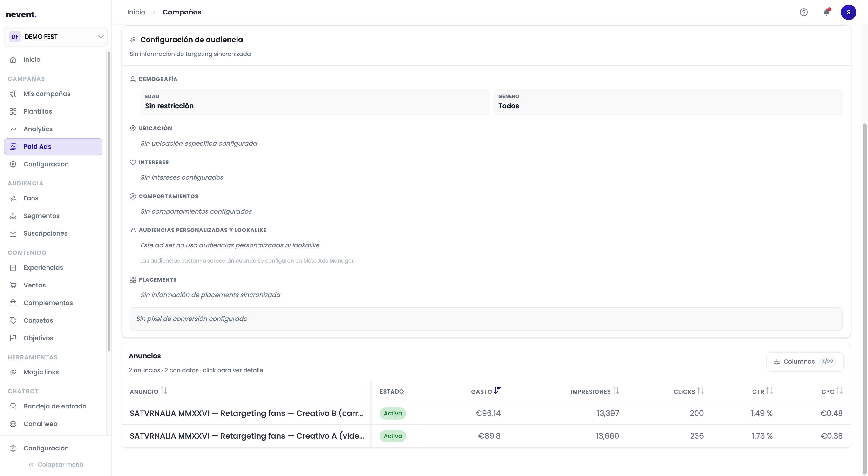Image resolution: width=868 pixels, height=476 pixels.
Task: Click the 13,660 impressions value
Action: click(x=607, y=436)
